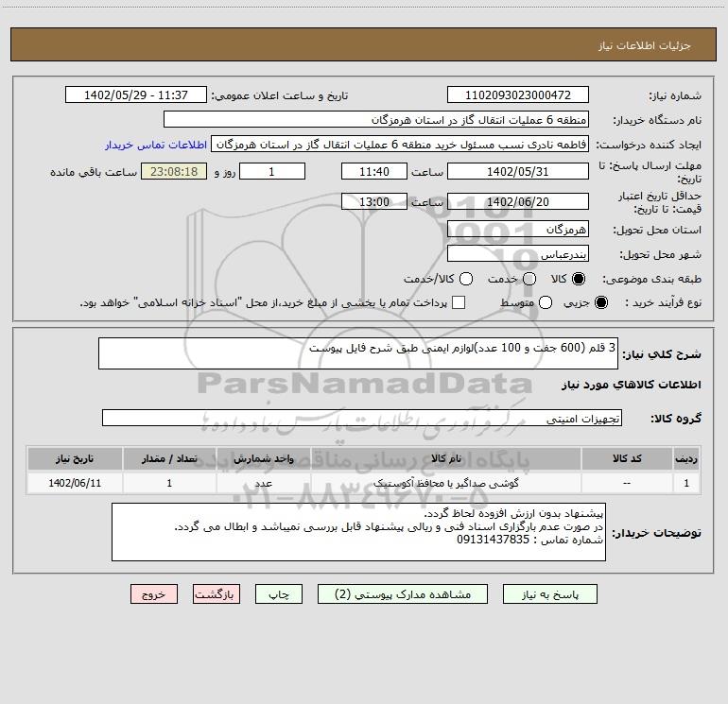Click the phone number 09131437835
The width and height of the screenshot is (728, 704).
(x=494, y=540)
